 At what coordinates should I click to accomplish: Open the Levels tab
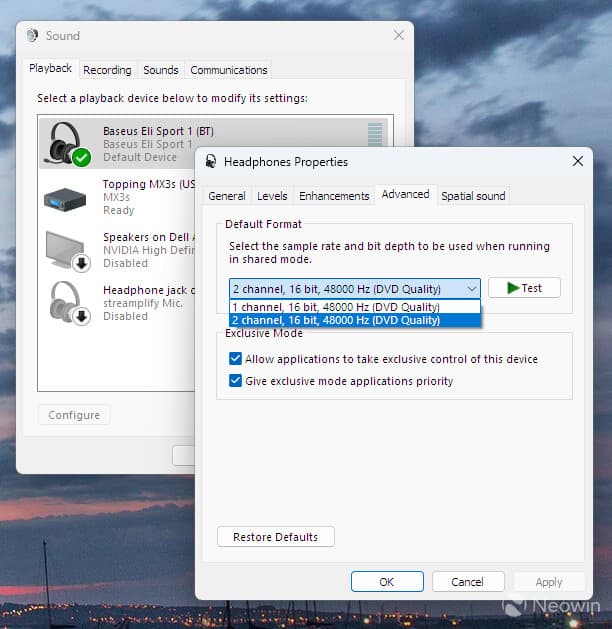pos(272,196)
